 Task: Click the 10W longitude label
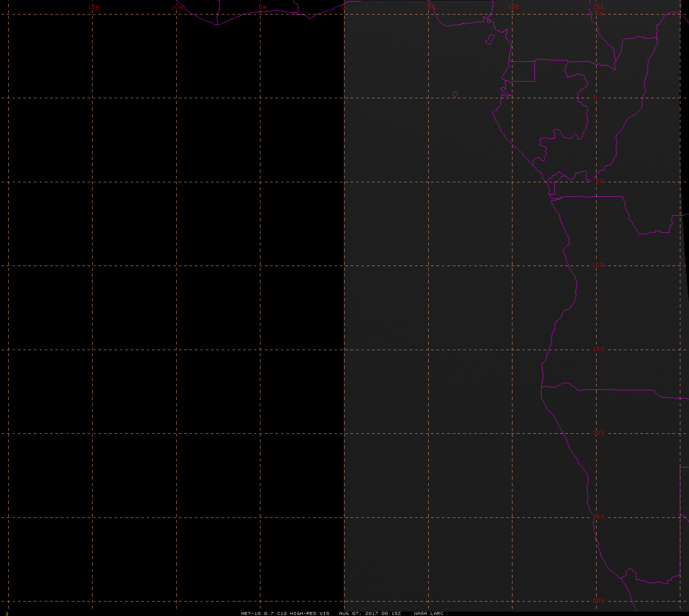pos(178,7)
